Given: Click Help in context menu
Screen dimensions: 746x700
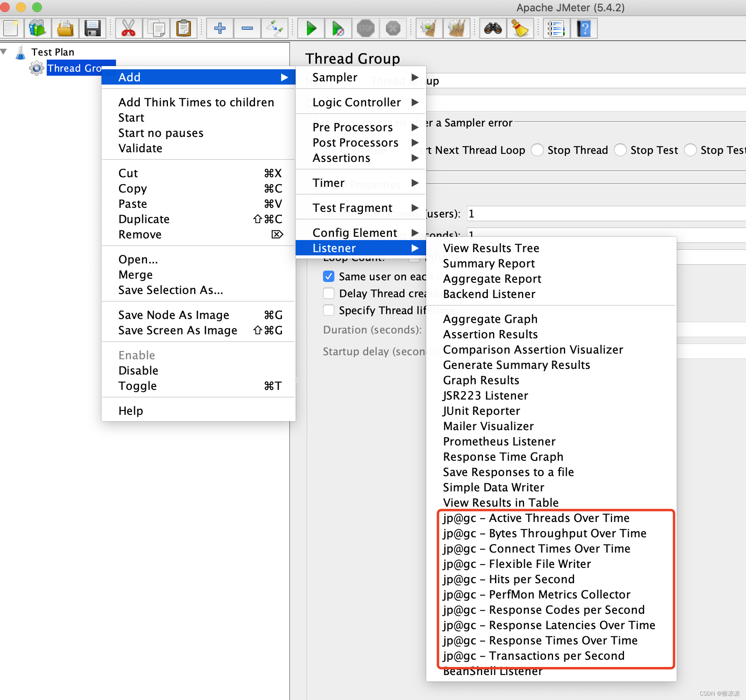Looking at the screenshot, I should coord(198,411).
